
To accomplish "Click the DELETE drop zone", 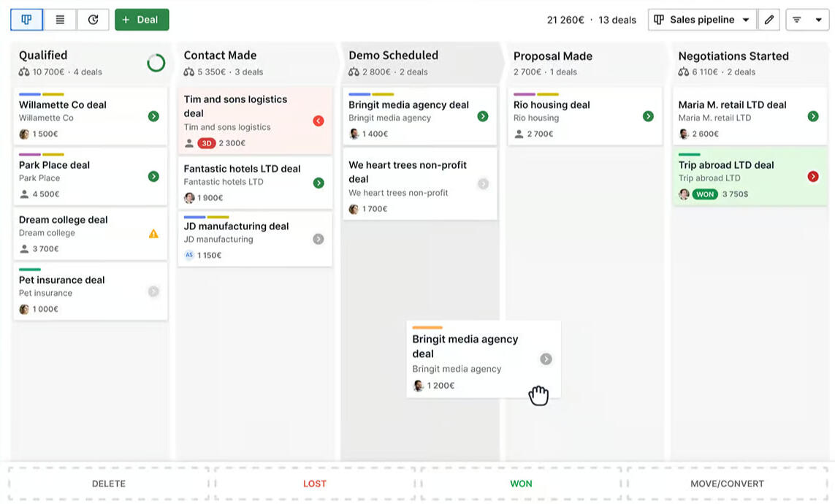I will [x=108, y=484].
